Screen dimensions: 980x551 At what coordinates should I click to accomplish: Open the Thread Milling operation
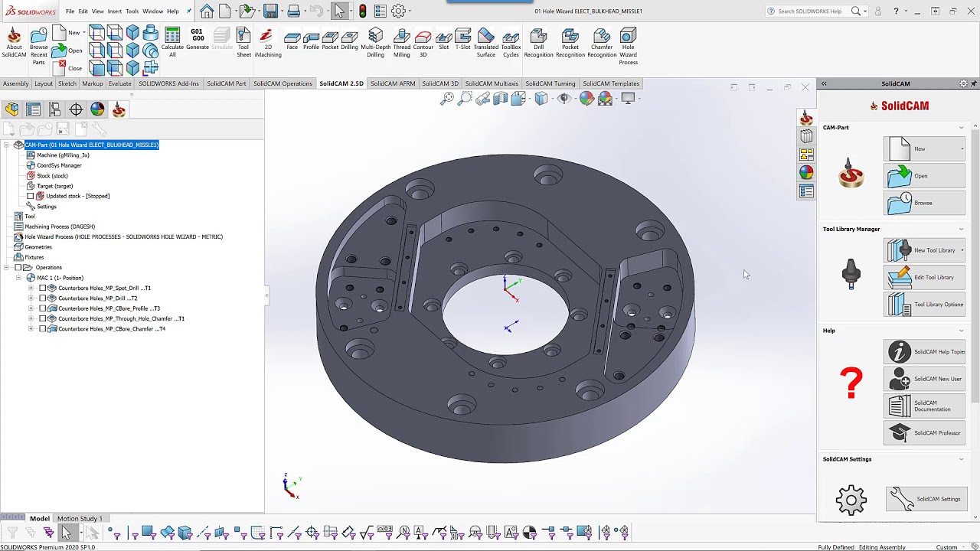coord(402,43)
